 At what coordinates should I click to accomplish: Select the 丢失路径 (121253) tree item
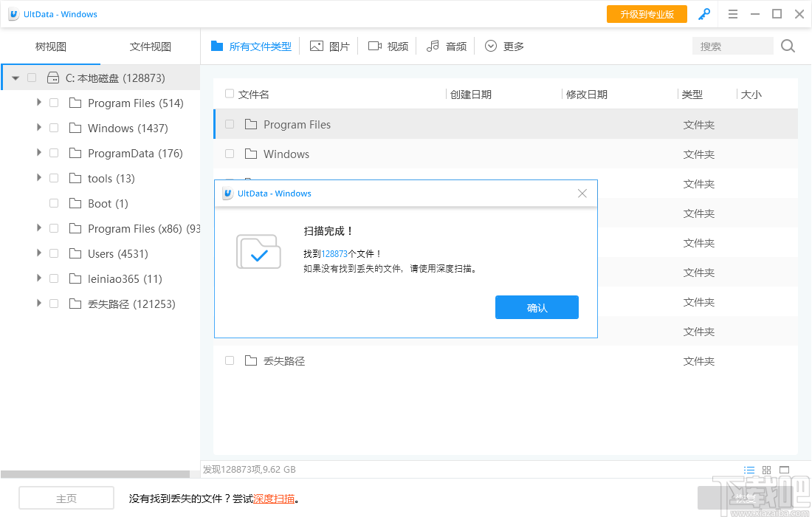click(x=131, y=304)
